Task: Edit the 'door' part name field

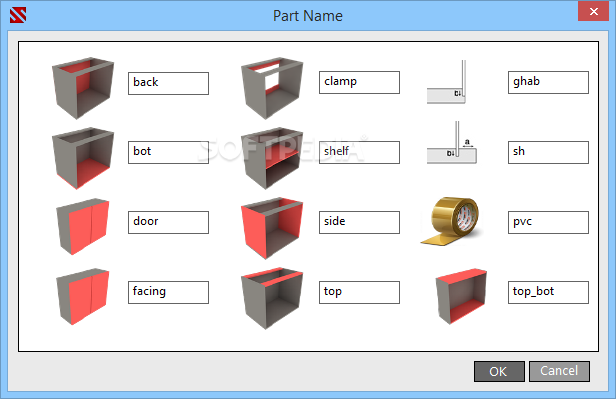Action: 168,222
